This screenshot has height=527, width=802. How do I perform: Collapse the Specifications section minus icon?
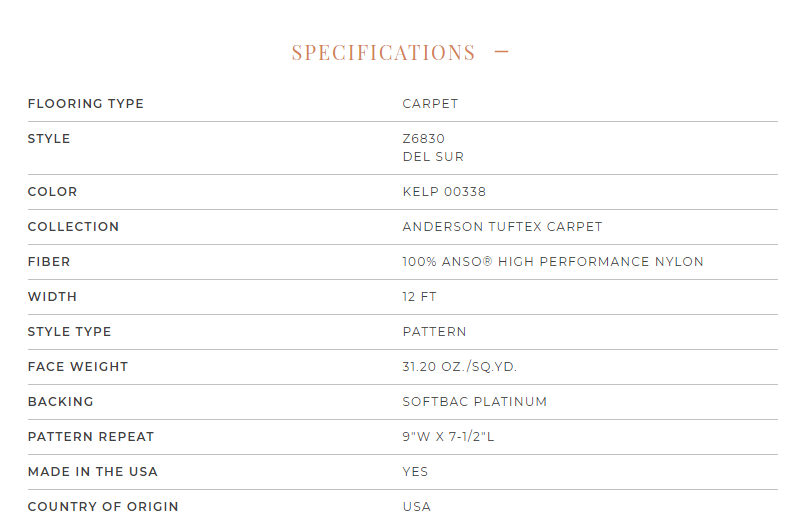click(502, 52)
